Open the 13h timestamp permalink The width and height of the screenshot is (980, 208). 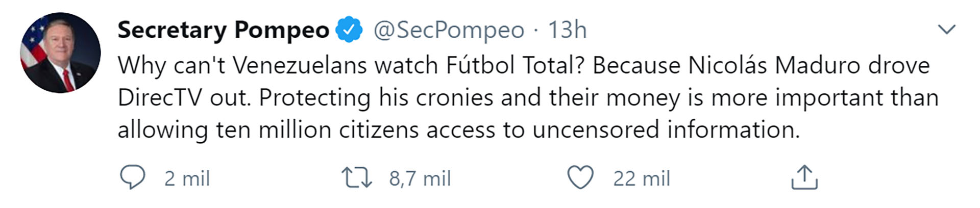point(567,30)
